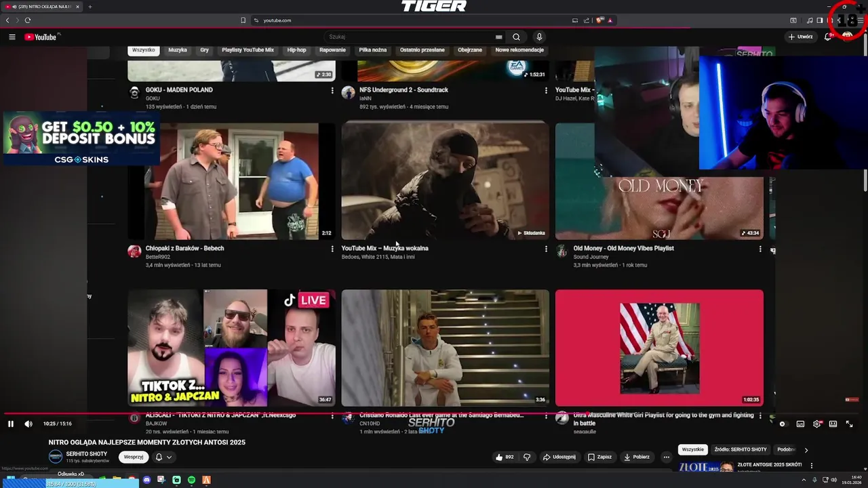Viewport: 868px width, 488px height.
Task: Mute the player using the speaker icon
Action: coord(28,424)
